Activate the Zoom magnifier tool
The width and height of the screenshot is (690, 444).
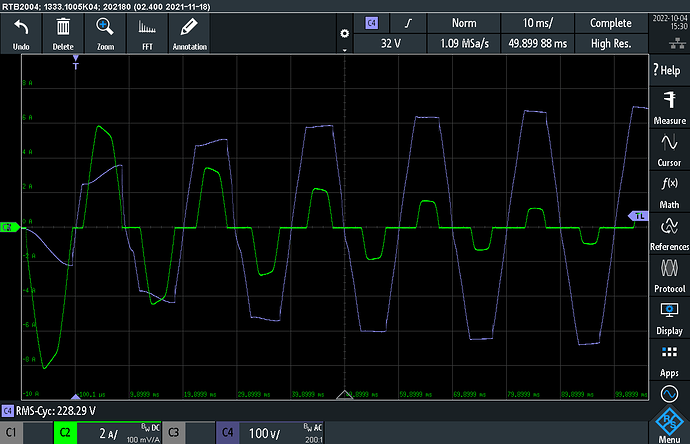[105, 33]
